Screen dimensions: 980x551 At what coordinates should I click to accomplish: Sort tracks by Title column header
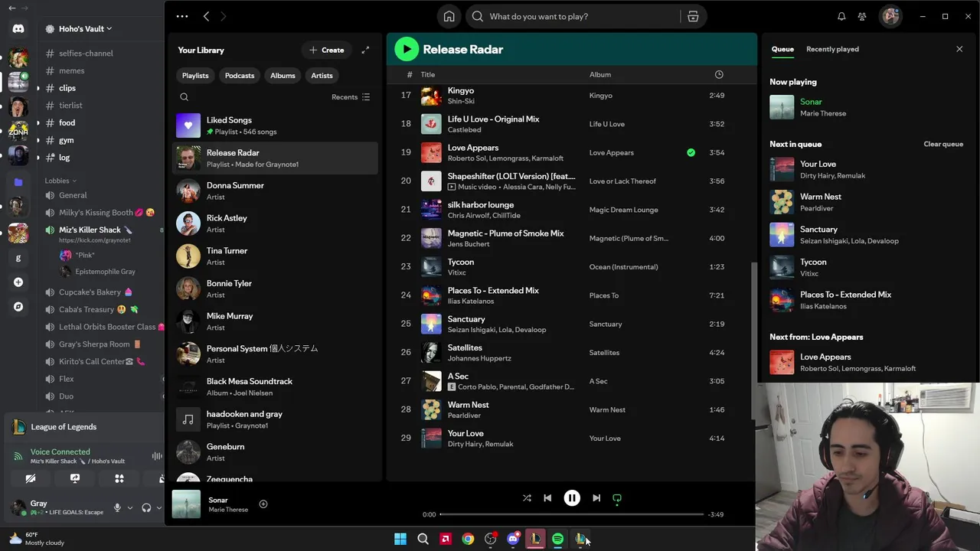[428, 74]
